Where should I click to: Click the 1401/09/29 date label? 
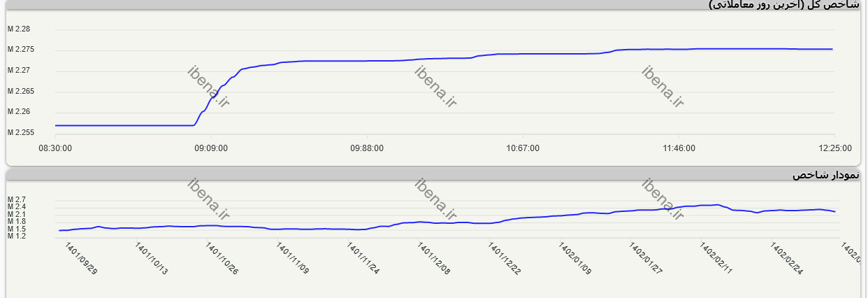coord(81,258)
